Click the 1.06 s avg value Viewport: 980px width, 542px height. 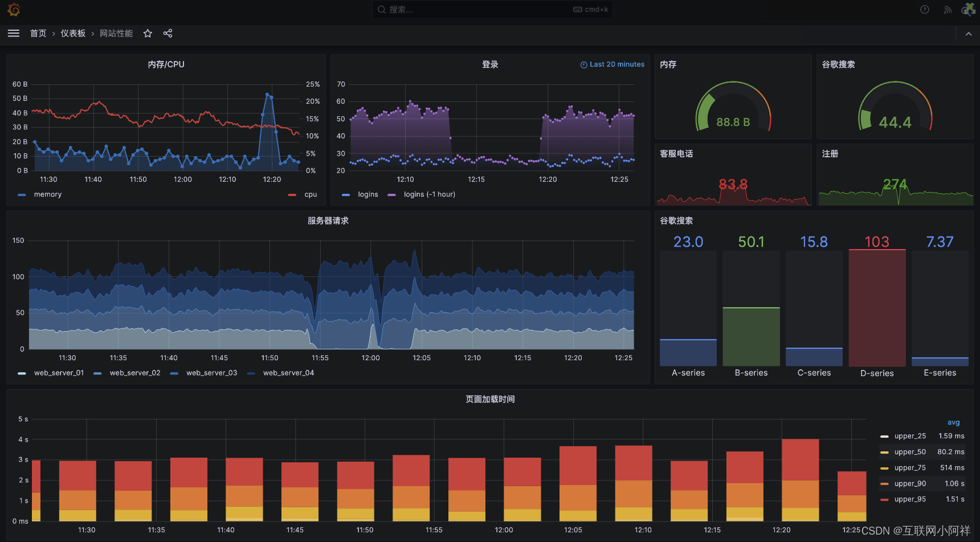[954, 484]
